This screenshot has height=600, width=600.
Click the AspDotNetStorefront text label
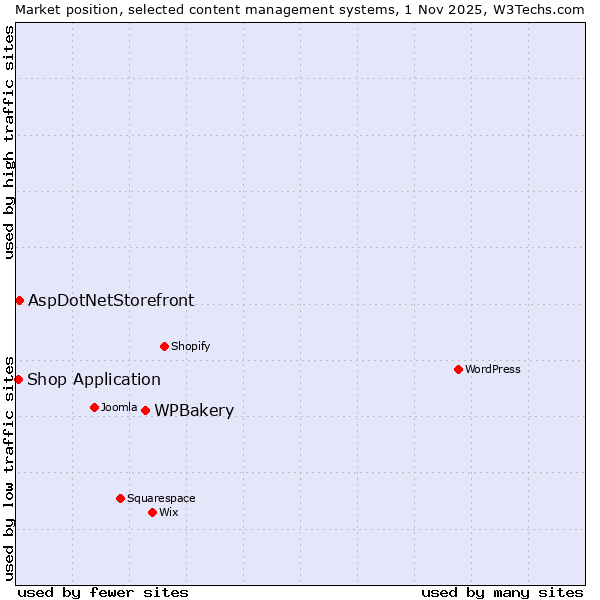(111, 300)
